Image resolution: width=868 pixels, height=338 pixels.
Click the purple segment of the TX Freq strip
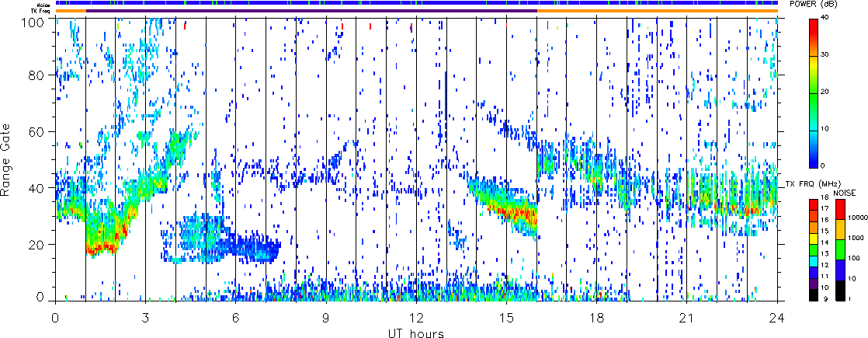click(x=311, y=11)
